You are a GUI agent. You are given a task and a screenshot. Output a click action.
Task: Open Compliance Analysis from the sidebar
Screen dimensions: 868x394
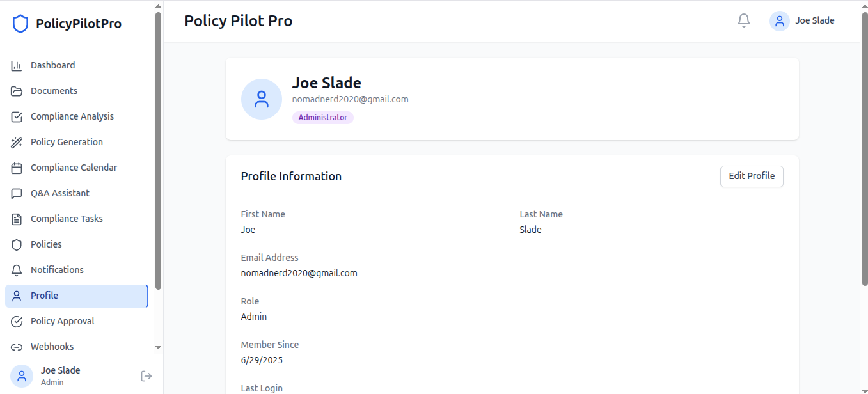(72, 116)
